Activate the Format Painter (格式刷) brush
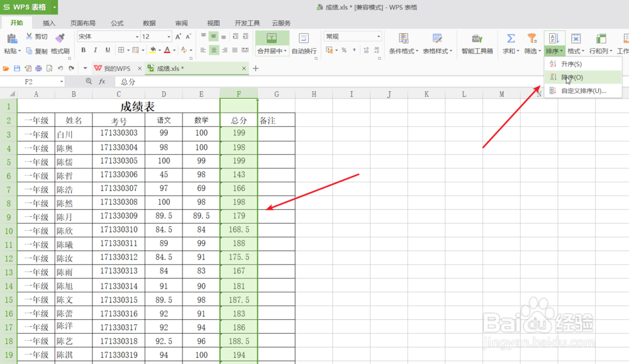Viewport: 629px width, 364px height. pos(60,43)
